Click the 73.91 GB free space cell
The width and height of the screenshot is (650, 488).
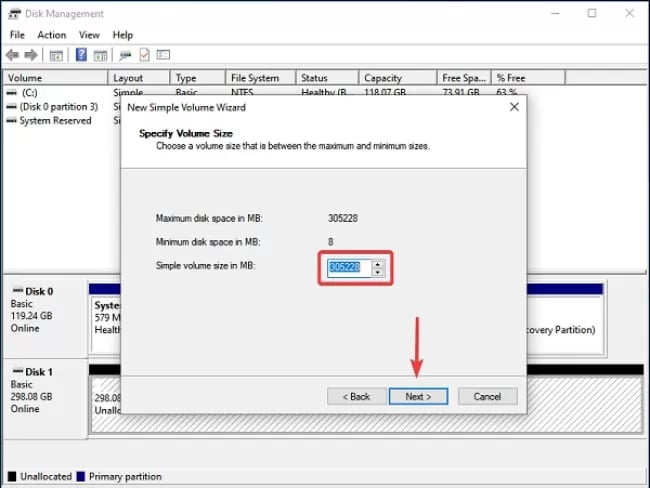(x=461, y=92)
